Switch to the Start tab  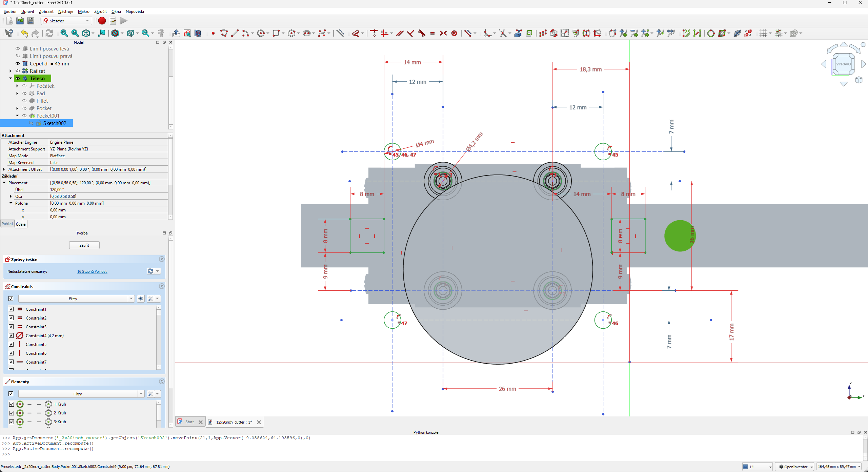(189, 422)
